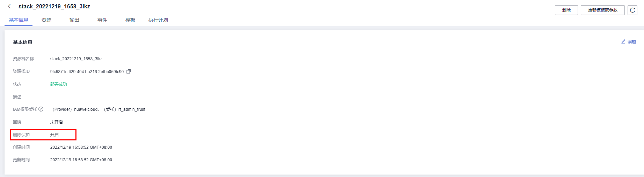Click the help icon next to IAM权限委托

point(41,109)
